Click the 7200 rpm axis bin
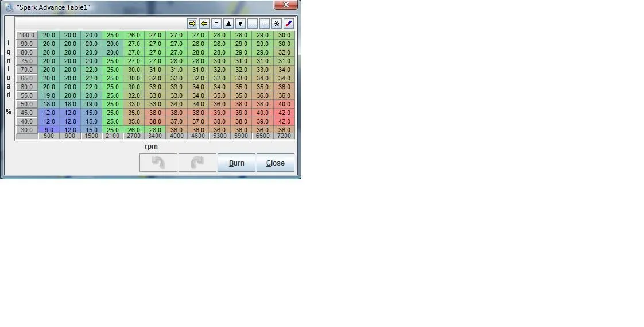Image resolution: width=644 pixels, height=327 pixels. [x=284, y=136]
